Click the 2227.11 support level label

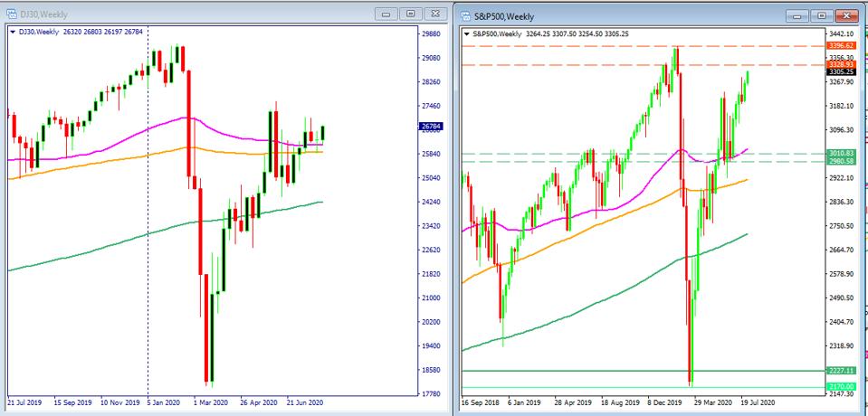841,371
